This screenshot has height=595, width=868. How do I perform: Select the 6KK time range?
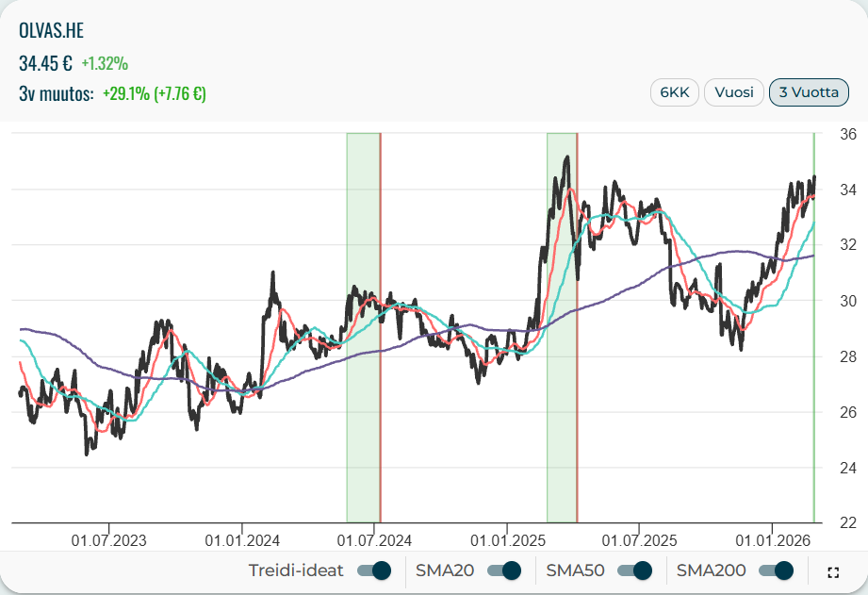coord(675,92)
